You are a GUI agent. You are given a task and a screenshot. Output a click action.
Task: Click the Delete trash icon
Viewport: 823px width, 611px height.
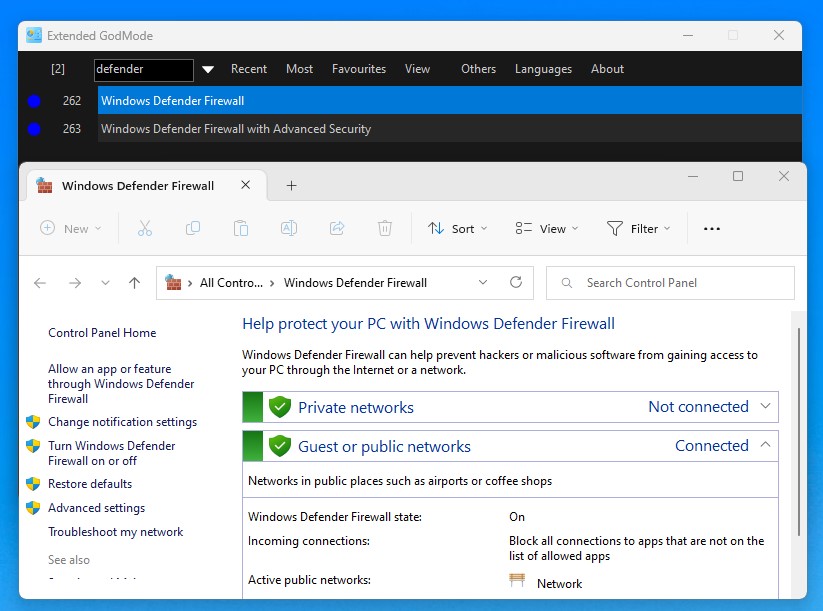pos(385,229)
